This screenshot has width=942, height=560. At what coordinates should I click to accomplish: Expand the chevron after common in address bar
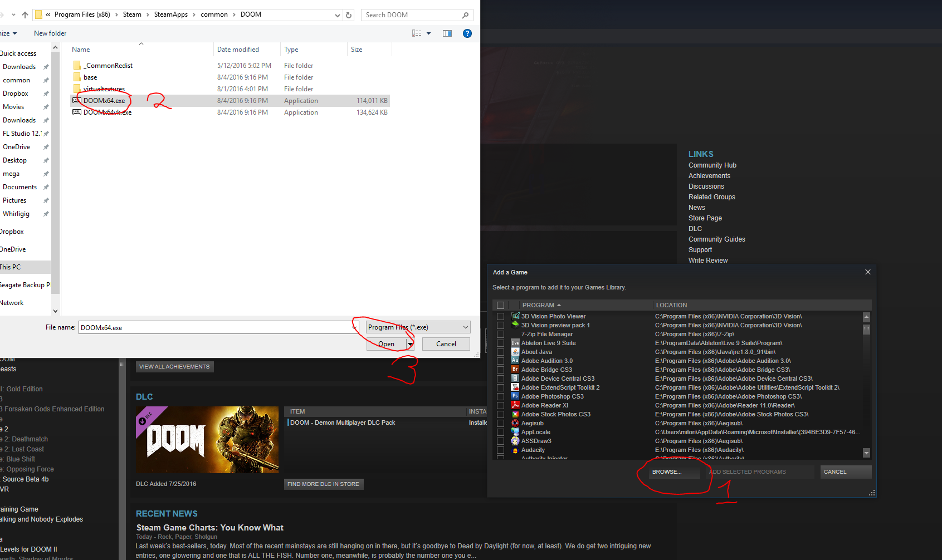point(234,15)
